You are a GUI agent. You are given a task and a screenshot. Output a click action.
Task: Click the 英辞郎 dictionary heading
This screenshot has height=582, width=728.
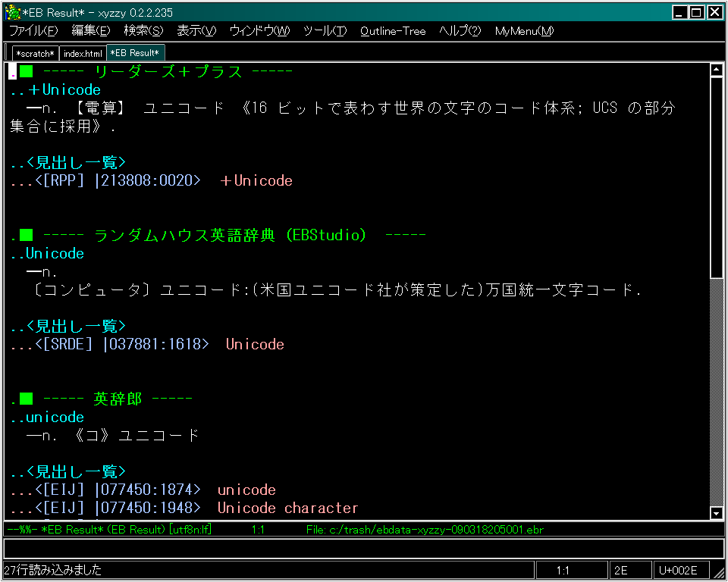tap(118, 399)
